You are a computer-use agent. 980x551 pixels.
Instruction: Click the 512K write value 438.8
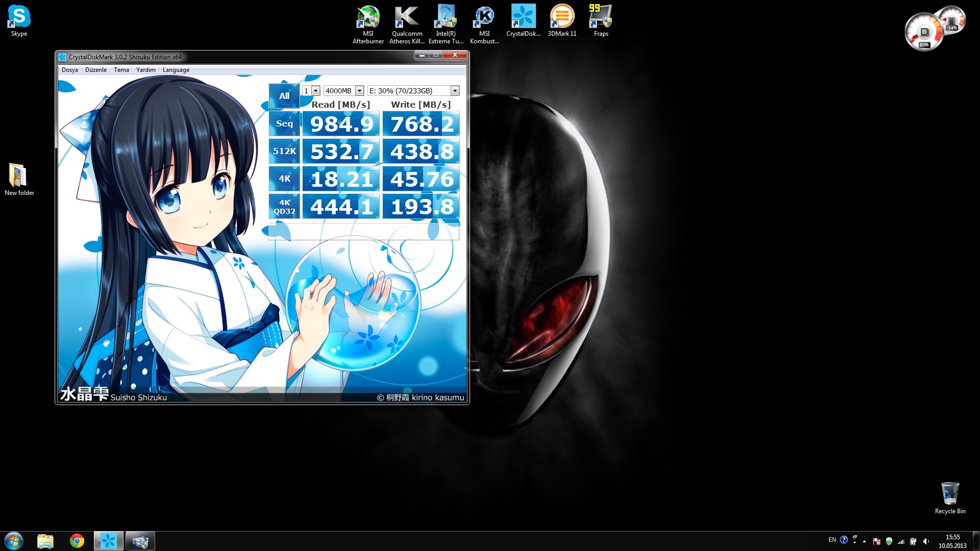pyautogui.click(x=421, y=152)
